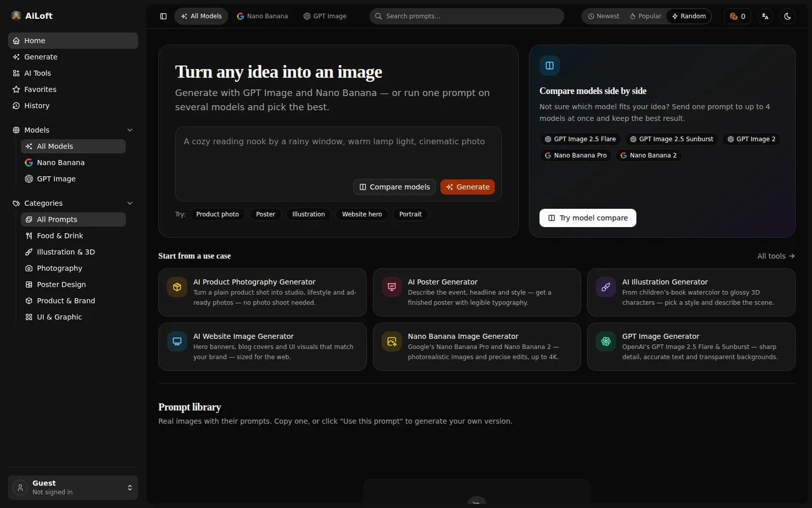This screenshot has width=812, height=508.
Task: Open History in sidebar
Action: pyautogui.click(x=73, y=106)
